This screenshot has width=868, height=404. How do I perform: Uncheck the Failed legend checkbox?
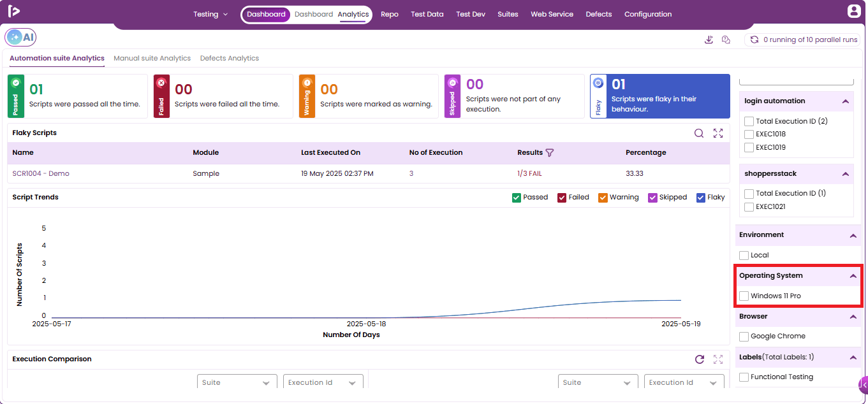click(562, 198)
